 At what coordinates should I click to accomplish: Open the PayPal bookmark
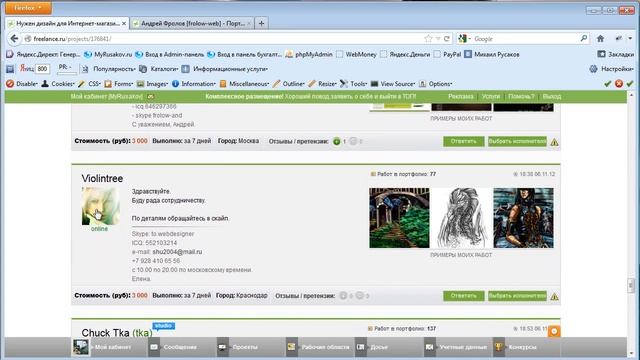click(x=447, y=54)
